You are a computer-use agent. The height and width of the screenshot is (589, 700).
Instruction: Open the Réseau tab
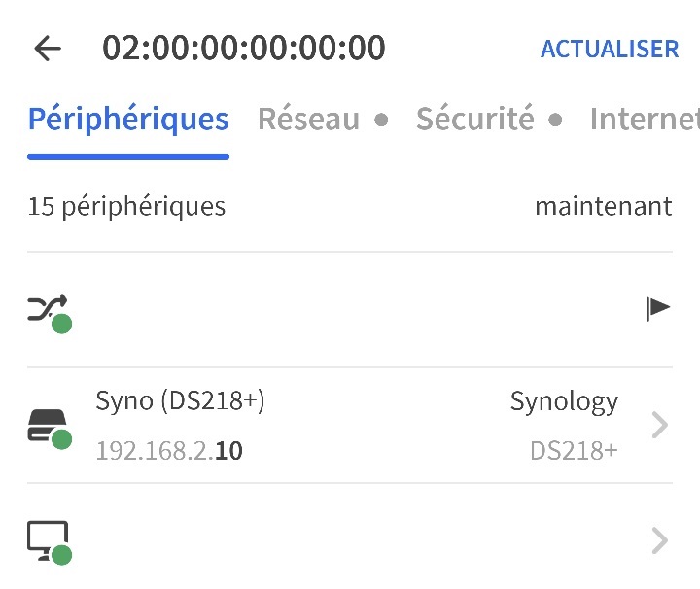tap(308, 120)
